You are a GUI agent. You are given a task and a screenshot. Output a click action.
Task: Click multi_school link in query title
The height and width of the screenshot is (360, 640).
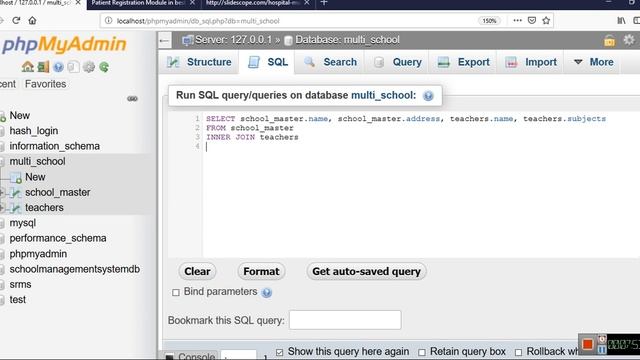(x=381, y=96)
